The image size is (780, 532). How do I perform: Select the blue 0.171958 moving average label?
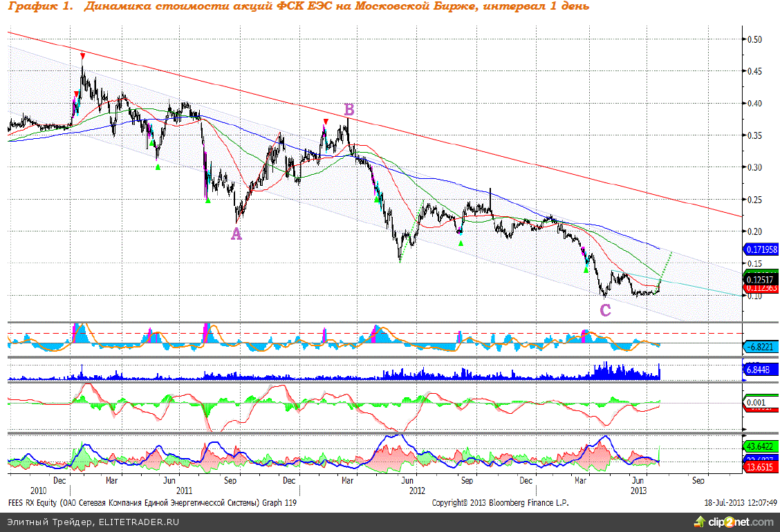[x=761, y=248]
